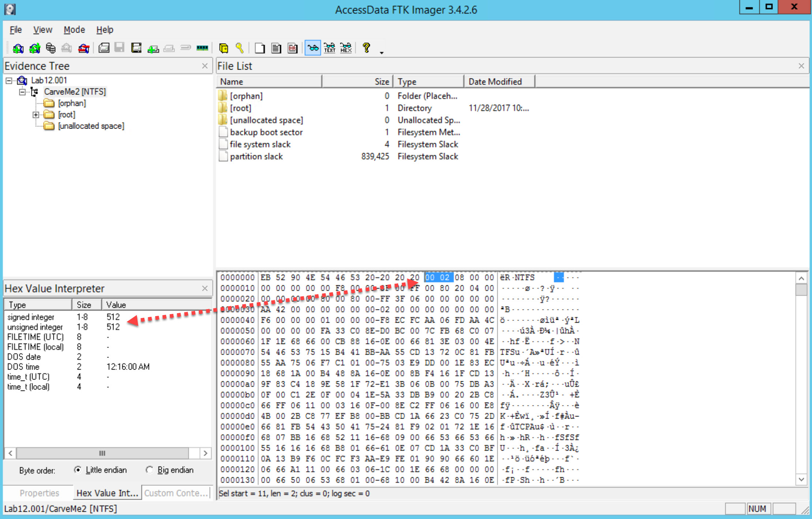Click the Capture Memory icon

point(202,48)
